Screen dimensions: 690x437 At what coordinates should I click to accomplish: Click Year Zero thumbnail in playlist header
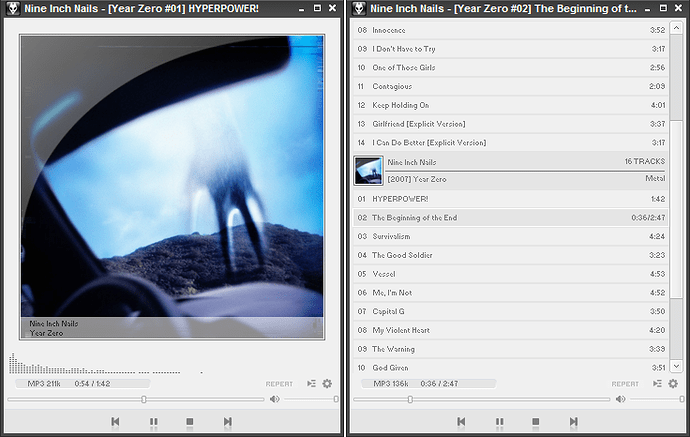tap(368, 170)
